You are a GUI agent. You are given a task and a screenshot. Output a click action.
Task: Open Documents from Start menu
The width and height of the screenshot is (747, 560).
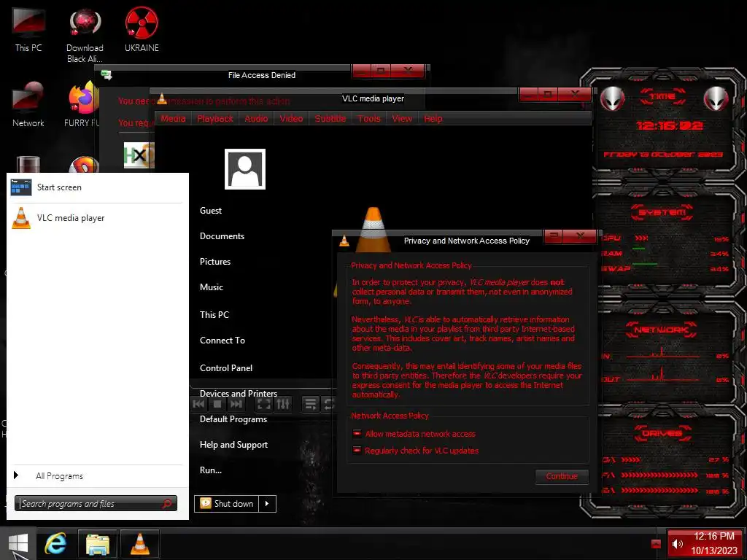pyautogui.click(x=222, y=236)
